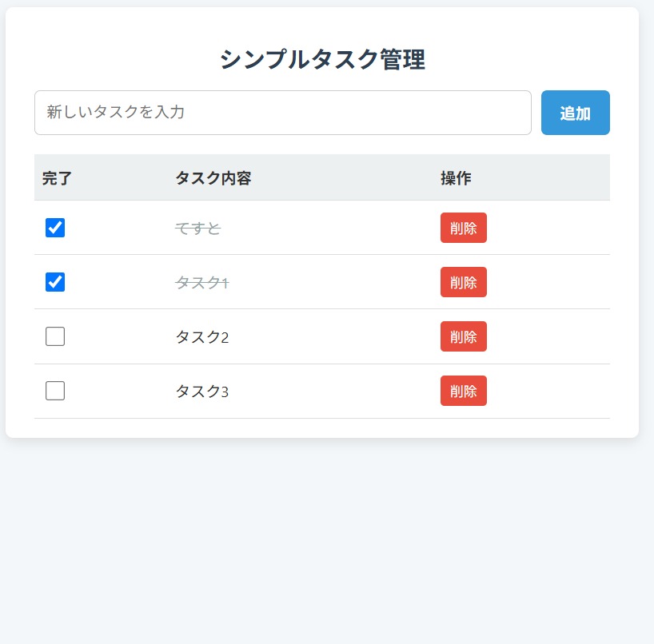Click the 完了 column header
The width and height of the screenshot is (654, 644).
pyautogui.click(x=57, y=178)
